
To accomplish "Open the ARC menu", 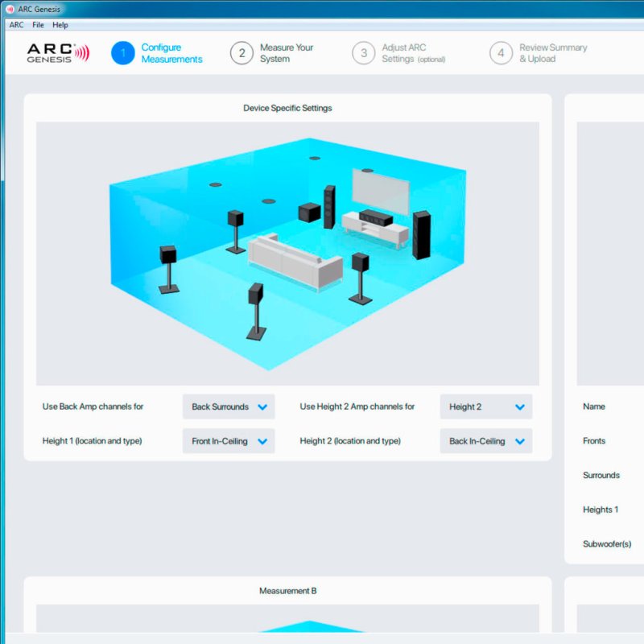I will 16,25.
